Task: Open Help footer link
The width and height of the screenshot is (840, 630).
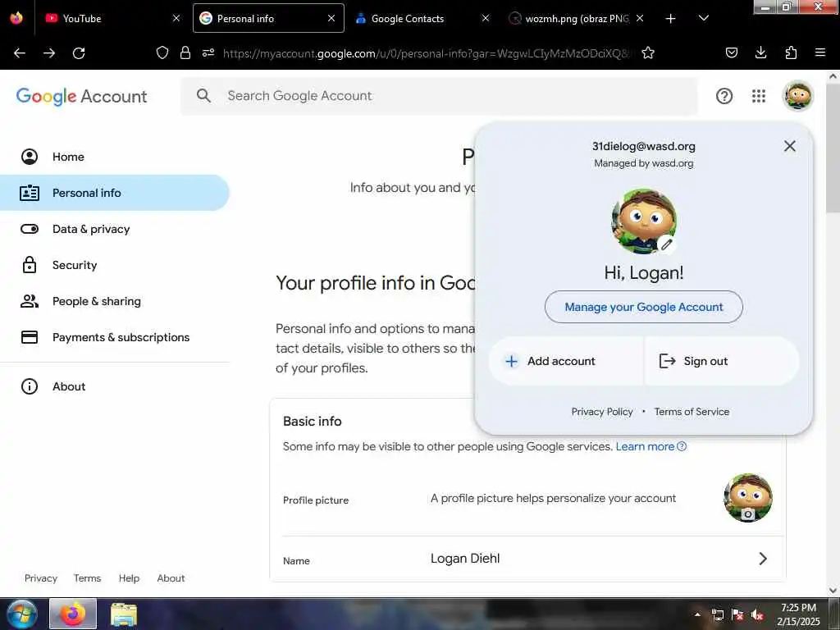Action: pyautogui.click(x=129, y=578)
